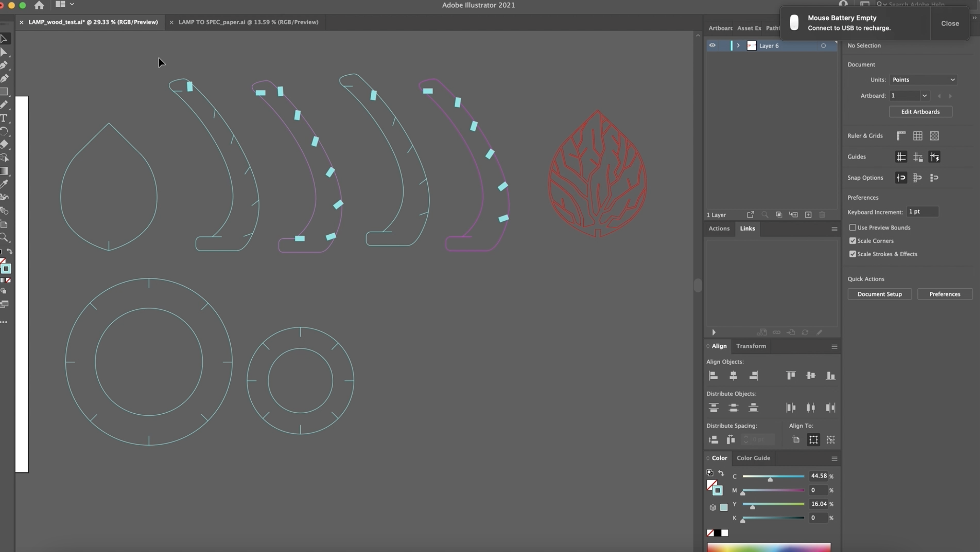Click the Show Rulers icon

pos(901,136)
